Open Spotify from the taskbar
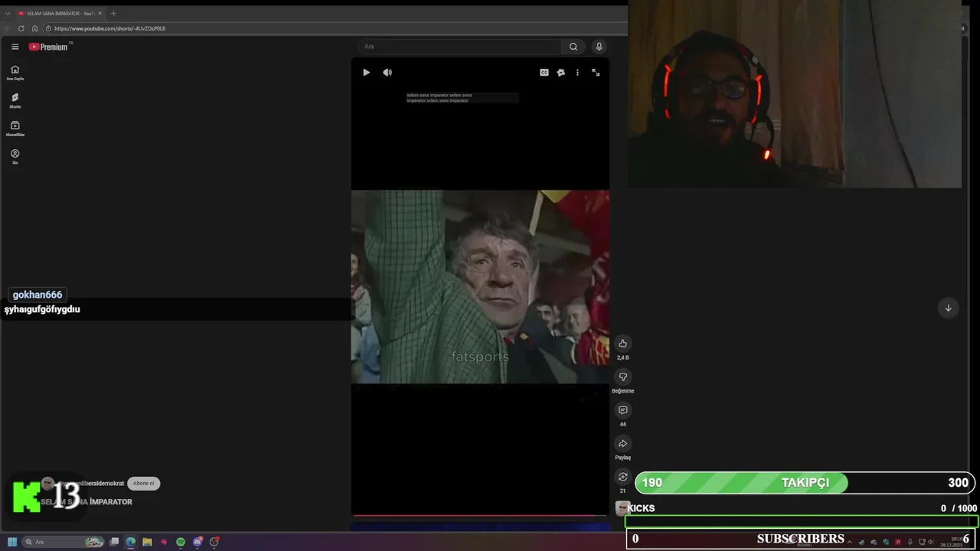 (x=181, y=542)
